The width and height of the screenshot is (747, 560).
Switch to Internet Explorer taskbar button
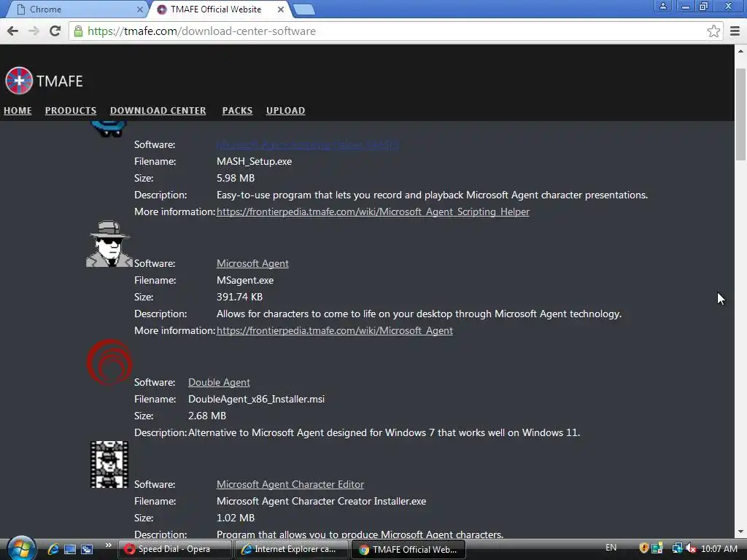click(x=292, y=549)
